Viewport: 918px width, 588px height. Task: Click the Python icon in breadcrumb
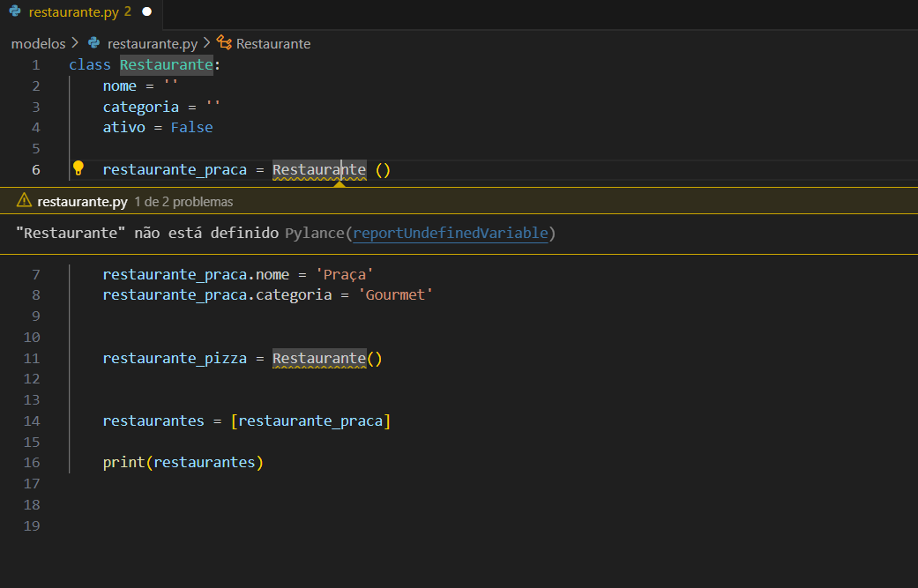[93, 42]
